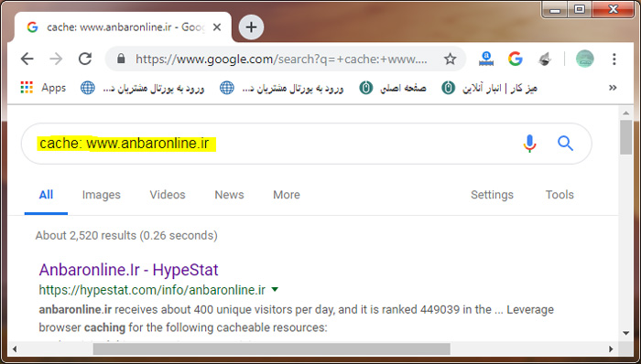641x364 pixels.
Task: Search by voice with microphone icon
Action: [x=530, y=144]
